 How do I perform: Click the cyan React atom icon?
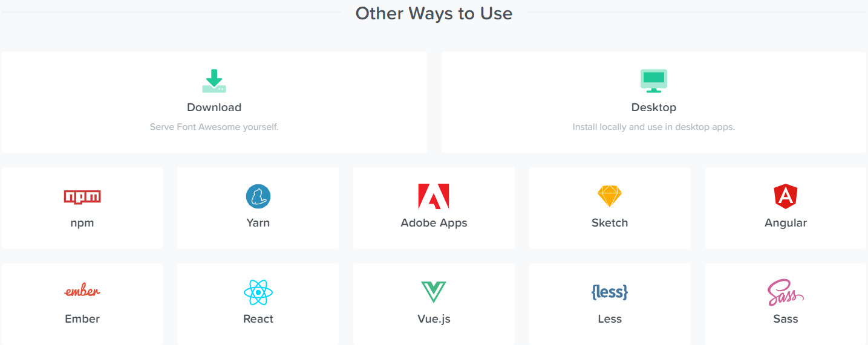(258, 292)
